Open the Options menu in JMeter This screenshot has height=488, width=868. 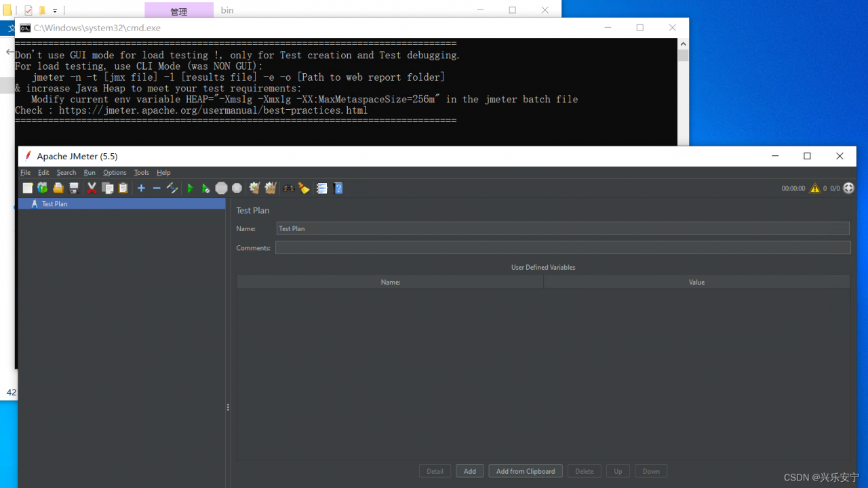115,173
